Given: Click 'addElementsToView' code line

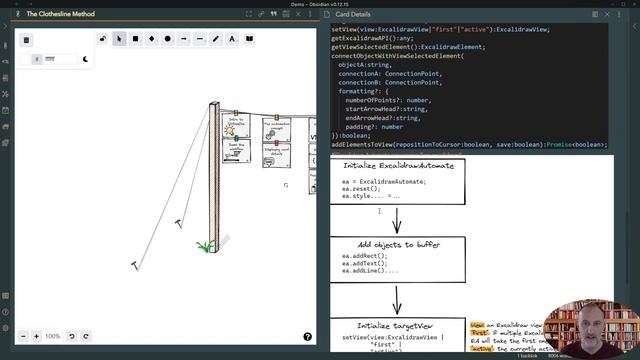Looking at the screenshot, I should coord(469,144).
